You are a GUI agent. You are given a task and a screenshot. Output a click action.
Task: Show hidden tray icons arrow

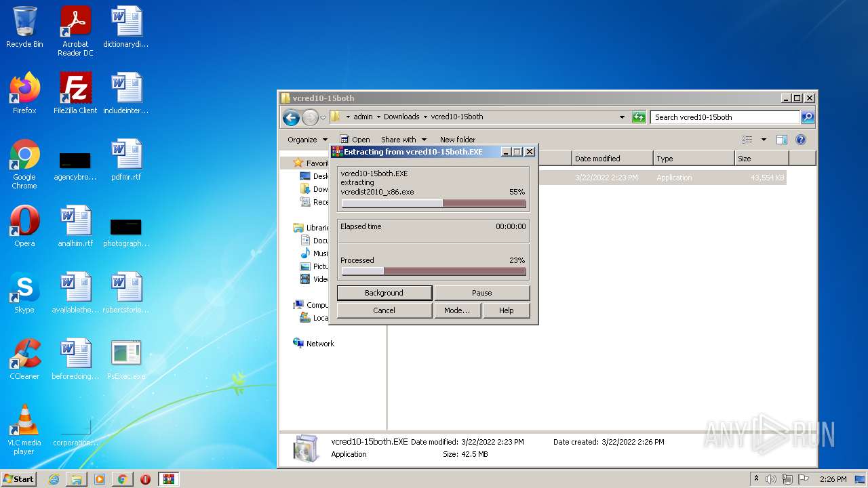[x=756, y=479]
